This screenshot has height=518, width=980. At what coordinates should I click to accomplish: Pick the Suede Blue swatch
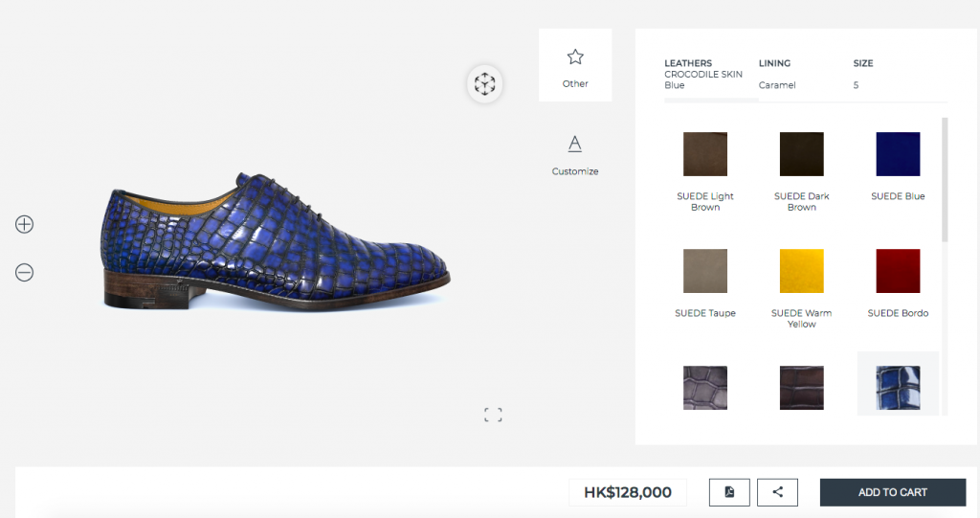(x=898, y=154)
